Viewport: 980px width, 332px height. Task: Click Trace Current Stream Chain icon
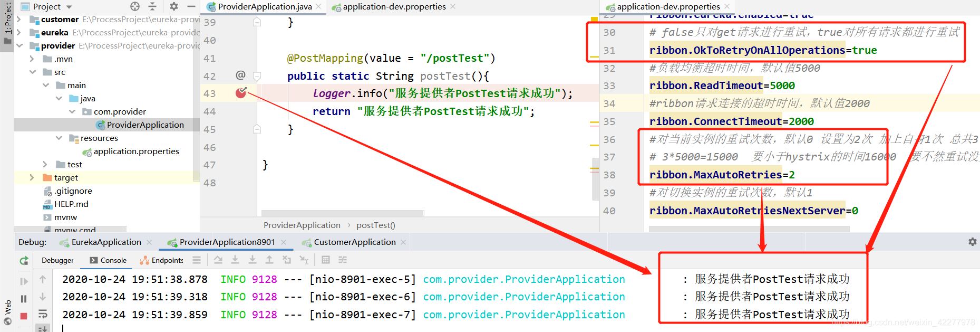point(343,260)
